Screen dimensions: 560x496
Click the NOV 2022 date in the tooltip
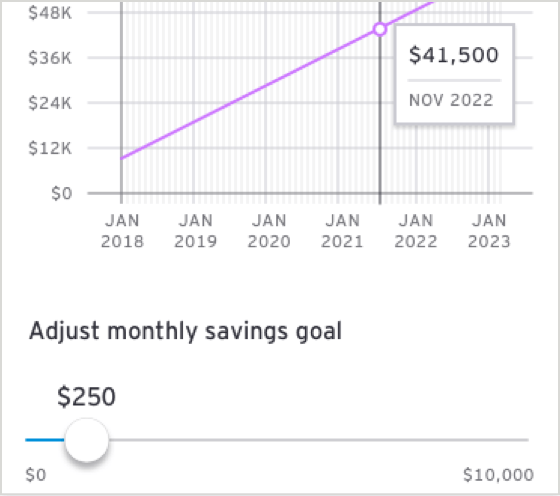tap(451, 100)
